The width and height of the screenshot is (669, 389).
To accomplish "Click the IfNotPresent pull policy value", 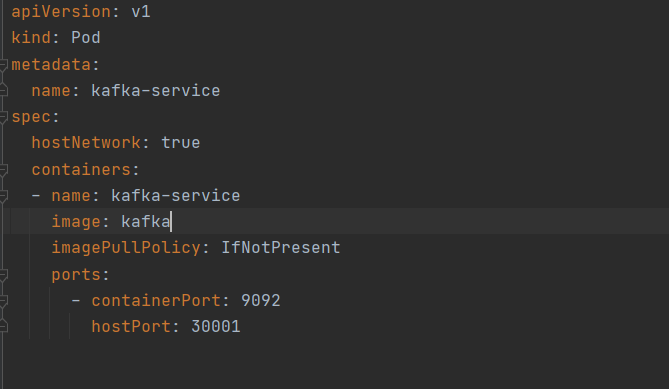I will [x=281, y=248].
